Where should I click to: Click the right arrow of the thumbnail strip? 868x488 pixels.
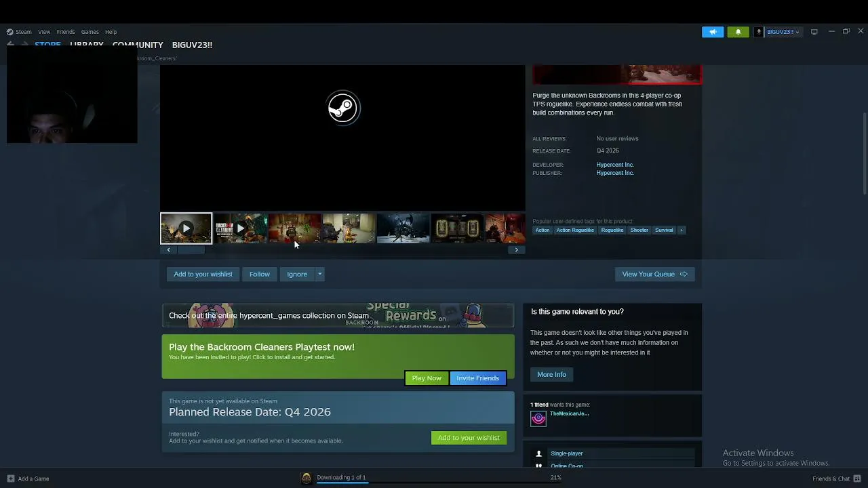point(516,250)
